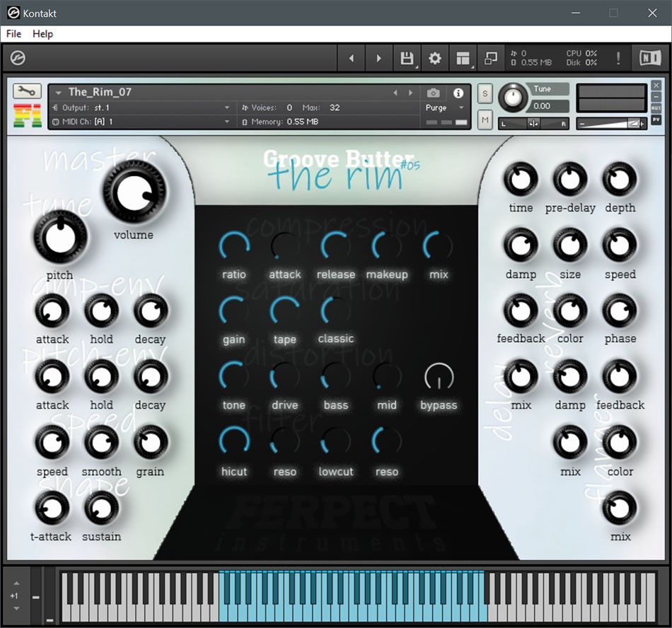
Task: Open the save floppy disk menu
Action: [x=407, y=58]
